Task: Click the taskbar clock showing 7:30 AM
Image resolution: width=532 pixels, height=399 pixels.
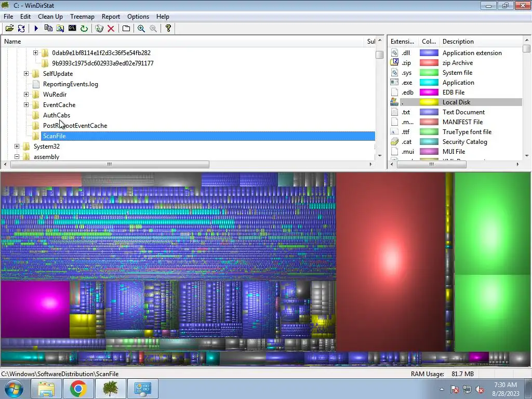Action: (506, 389)
